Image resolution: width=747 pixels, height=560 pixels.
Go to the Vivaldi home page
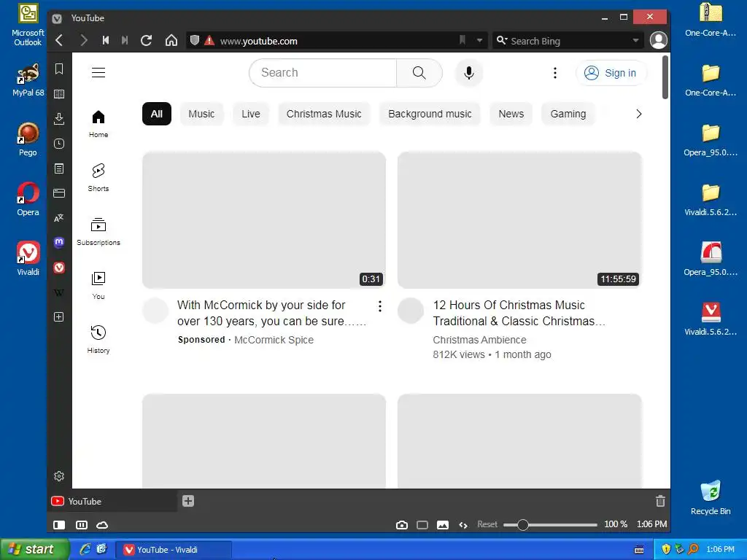tap(171, 41)
